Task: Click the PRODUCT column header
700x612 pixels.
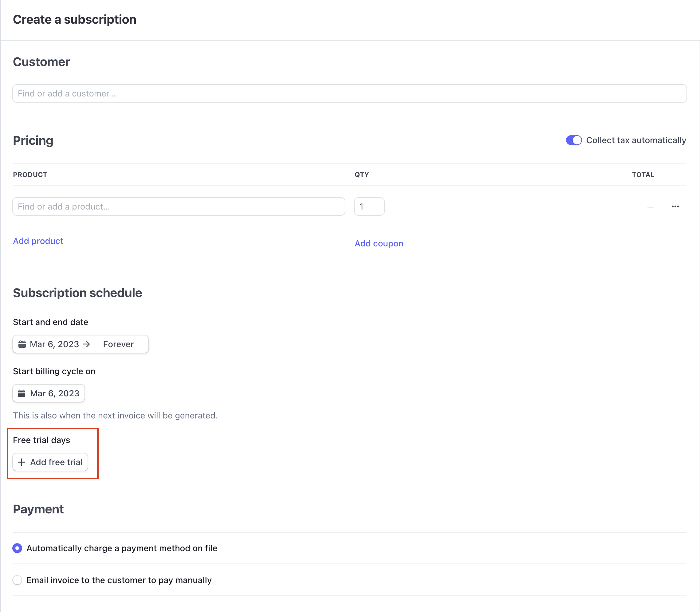Action: click(30, 175)
